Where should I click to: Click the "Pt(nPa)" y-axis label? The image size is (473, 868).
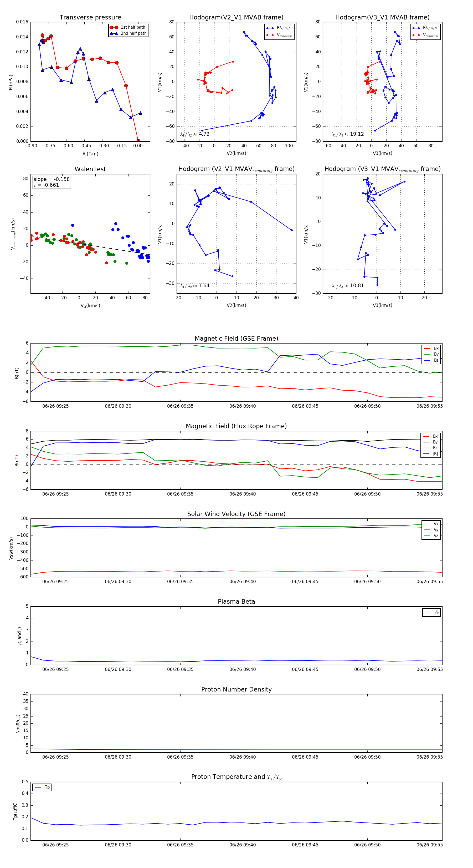point(11,82)
